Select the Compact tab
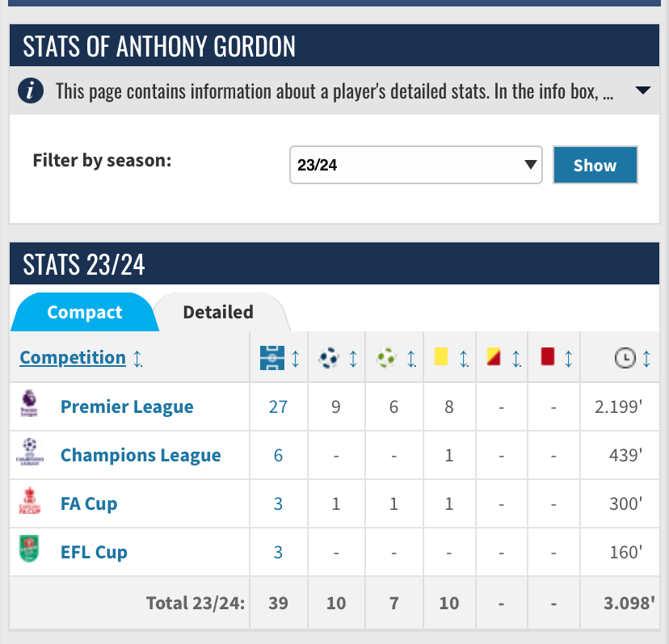Screen dimensions: 669x644 pyautogui.click(x=85, y=312)
